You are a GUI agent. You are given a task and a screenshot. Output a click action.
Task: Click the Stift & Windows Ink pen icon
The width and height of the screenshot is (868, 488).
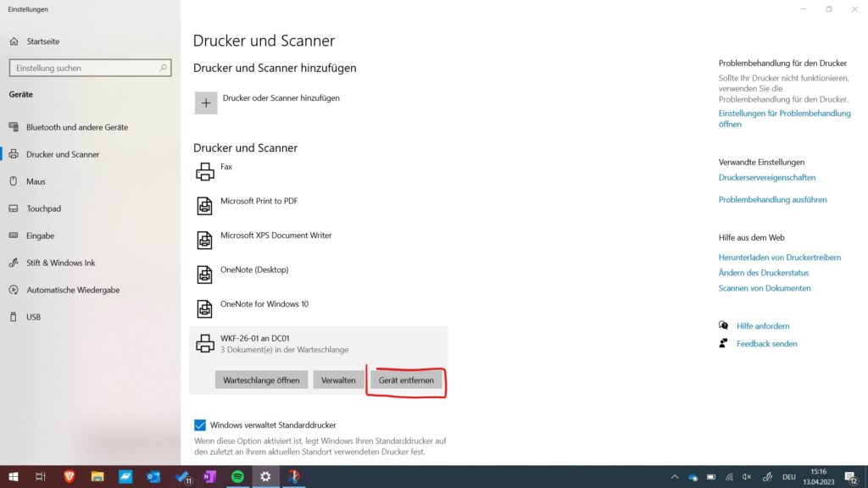point(14,263)
